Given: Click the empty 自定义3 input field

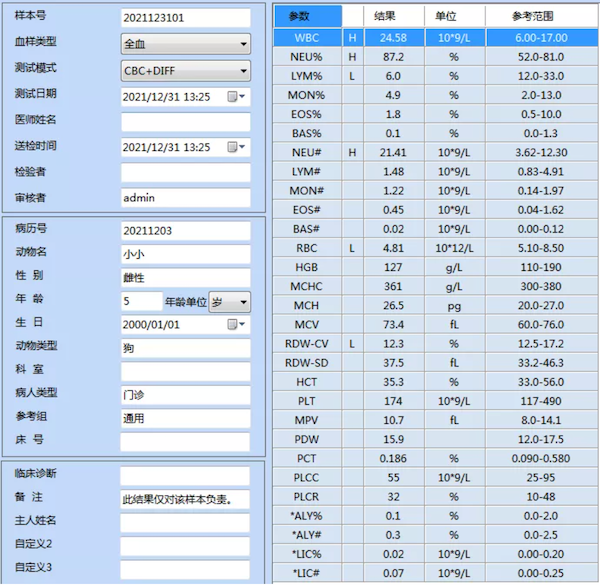Looking at the screenshot, I should [185, 569].
